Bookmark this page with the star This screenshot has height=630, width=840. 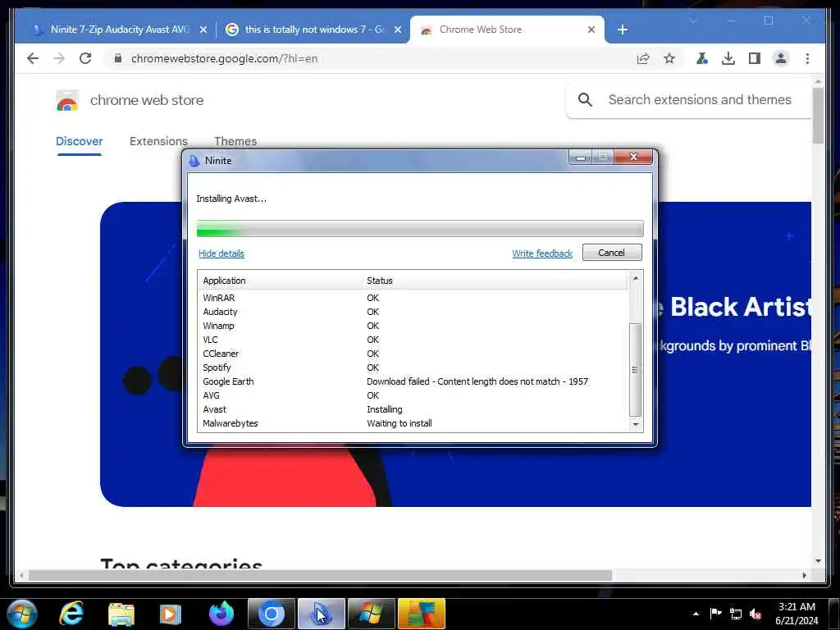pyautogui.click(x=669, y=58)
